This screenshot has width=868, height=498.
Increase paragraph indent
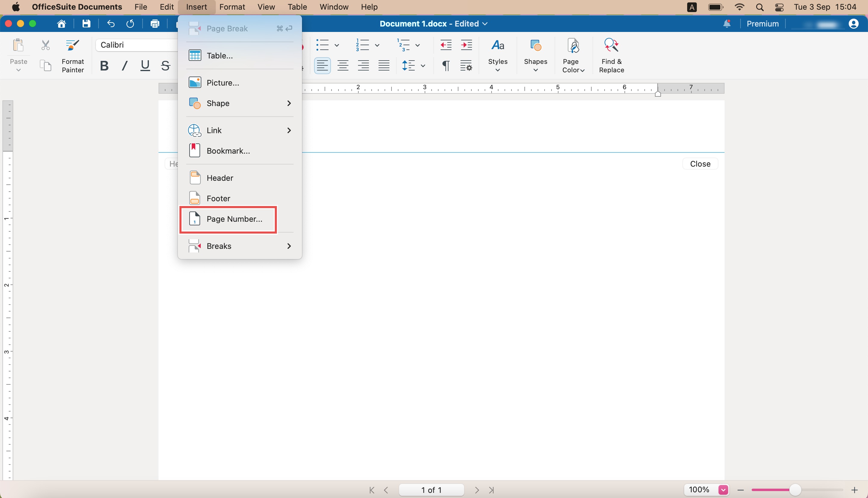[x=466, y=45]
